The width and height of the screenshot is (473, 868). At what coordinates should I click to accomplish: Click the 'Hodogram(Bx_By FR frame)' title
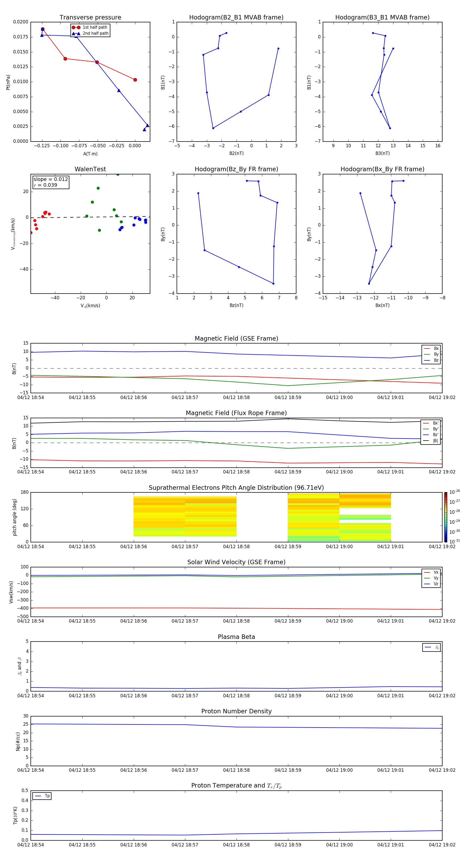click(x=382, y=169)
